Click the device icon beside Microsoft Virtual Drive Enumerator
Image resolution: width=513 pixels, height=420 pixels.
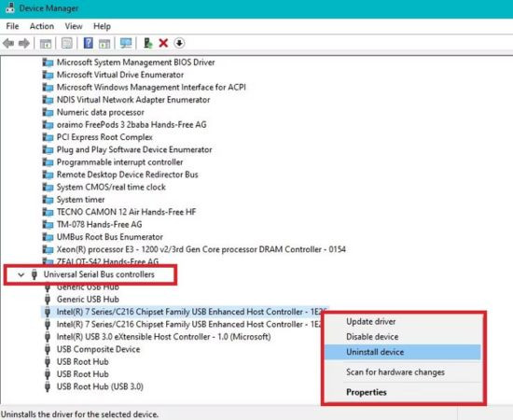pos(48,75)
